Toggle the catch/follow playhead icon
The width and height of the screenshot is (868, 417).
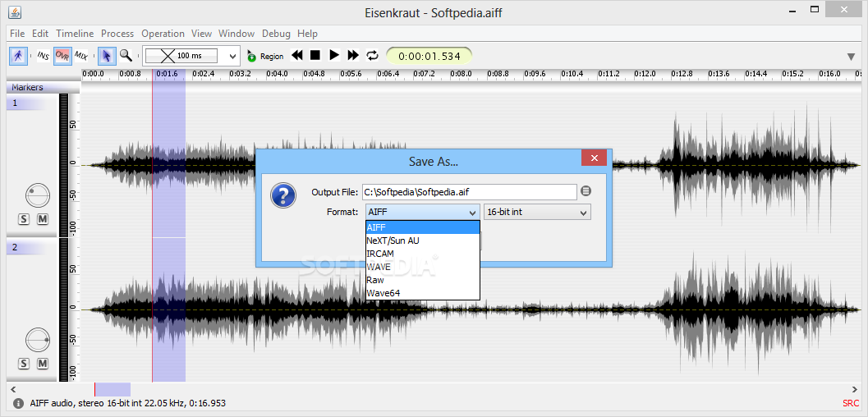(x=19, y=56)
